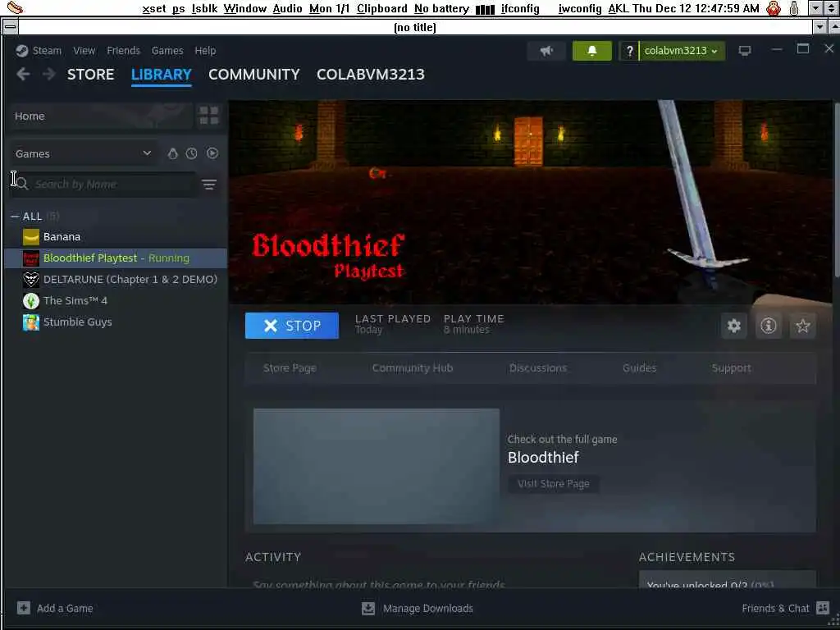Viewport: 840px width, 630px height.
Task: Click the question mark help icon
Action: [629, 51]
